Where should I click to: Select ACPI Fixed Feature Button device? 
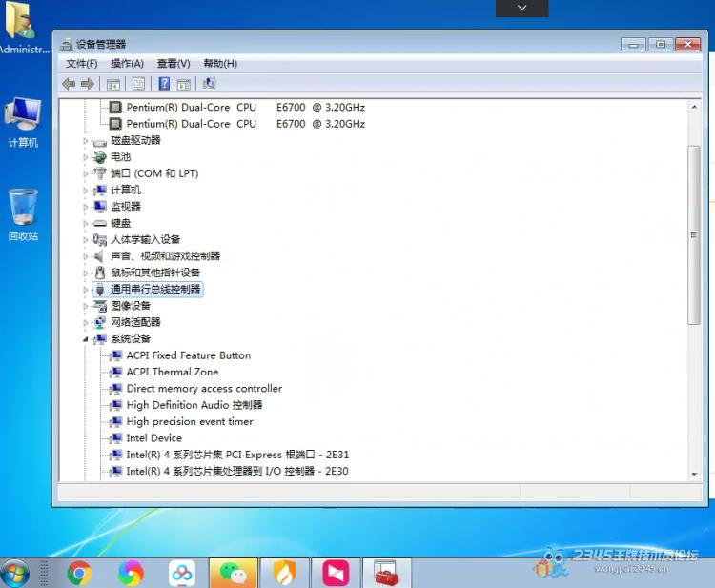coord(189,355)
